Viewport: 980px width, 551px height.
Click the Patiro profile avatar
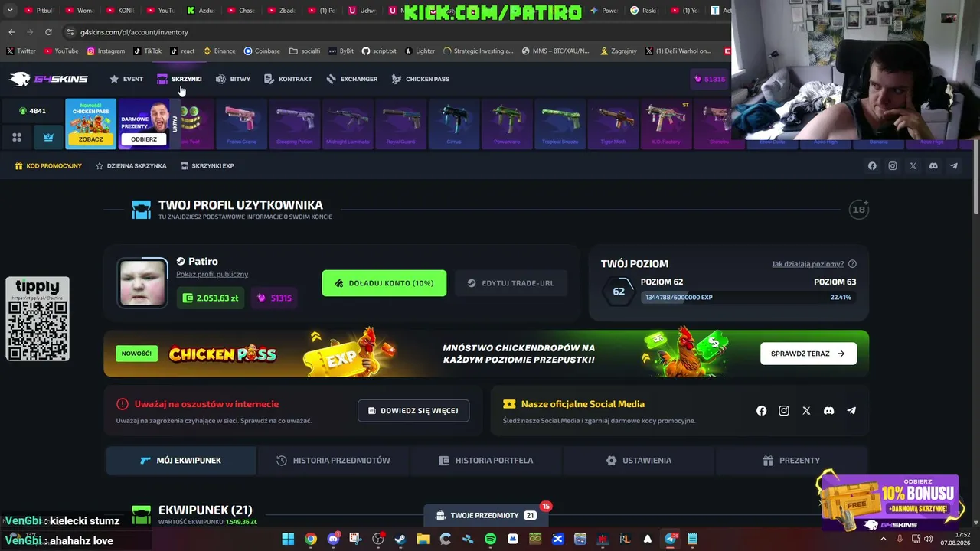[x=142, y=282]
